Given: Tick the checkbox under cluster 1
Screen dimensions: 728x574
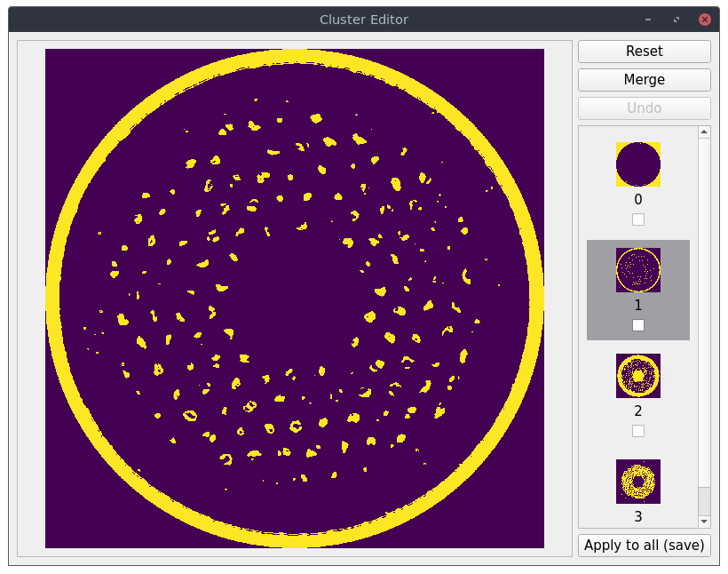Looking at the screenshot, I should (638, 325).
